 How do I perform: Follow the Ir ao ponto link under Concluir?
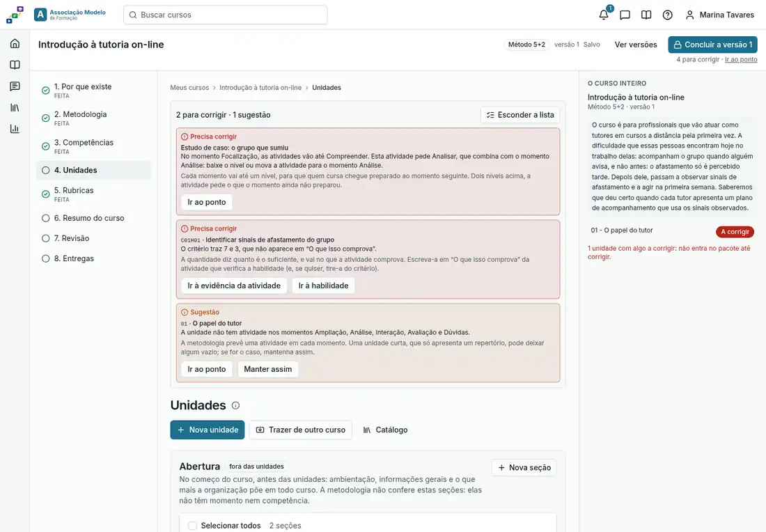pyautogui.click(x=741, y=60)
